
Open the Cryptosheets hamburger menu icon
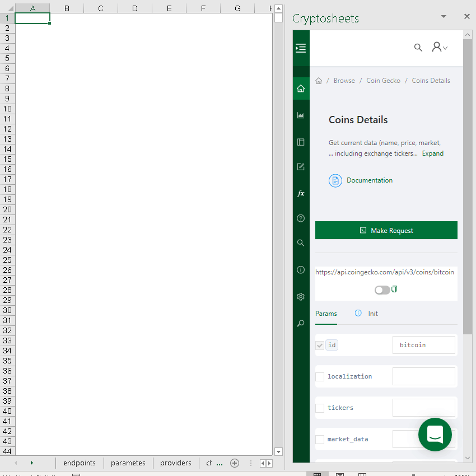tap(301, 48)
